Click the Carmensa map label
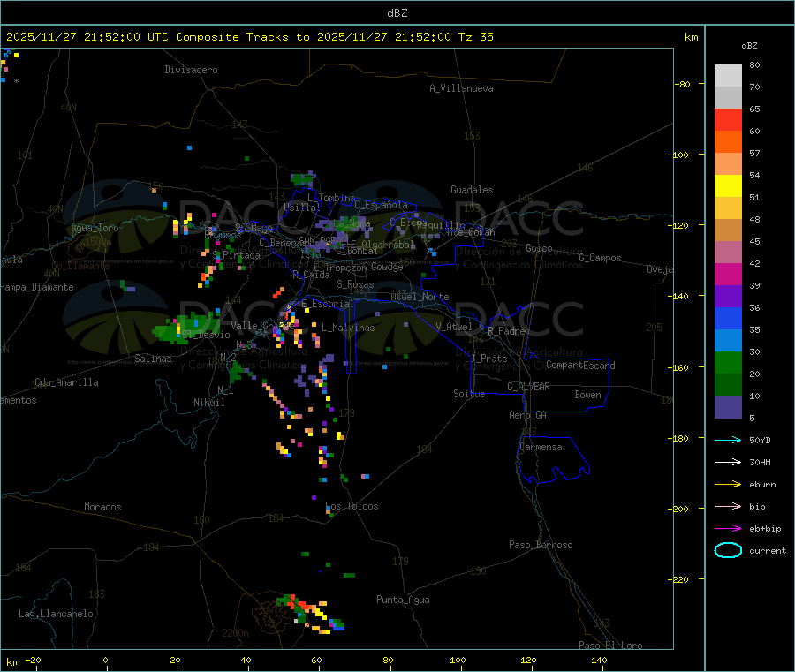Image resolution: width=795 pixels, height=672 pixels. pos(541,447)
